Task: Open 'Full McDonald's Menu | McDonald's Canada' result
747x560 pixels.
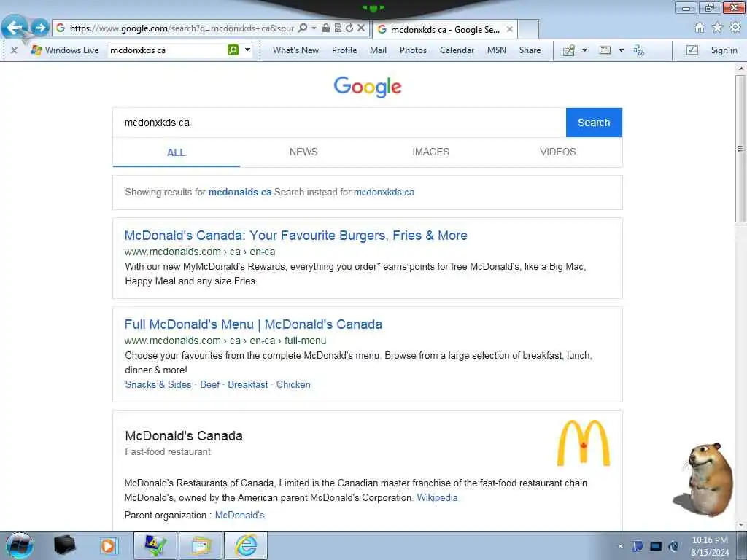Action: click(253, 324)
